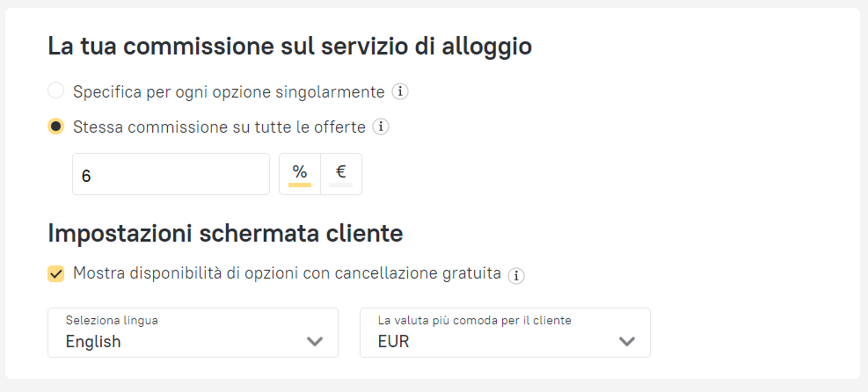Click the chevron arrow in currency selector
Image resolution: width=868 pixels, height=392 pixels.
pyautogui.click(x=627, y=342)
